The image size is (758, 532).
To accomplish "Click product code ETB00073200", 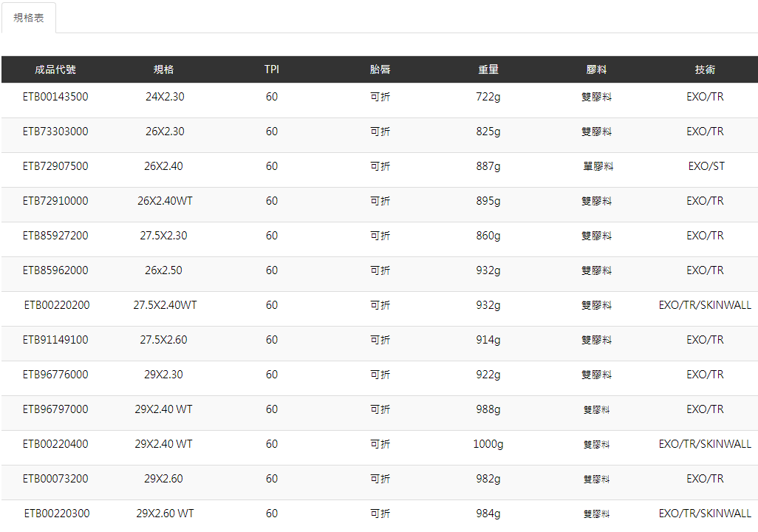I will click(55, 479).
